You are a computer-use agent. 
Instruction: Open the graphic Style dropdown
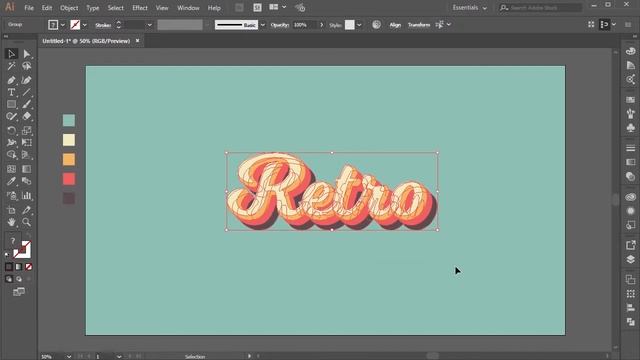click(x=359, y=25)
